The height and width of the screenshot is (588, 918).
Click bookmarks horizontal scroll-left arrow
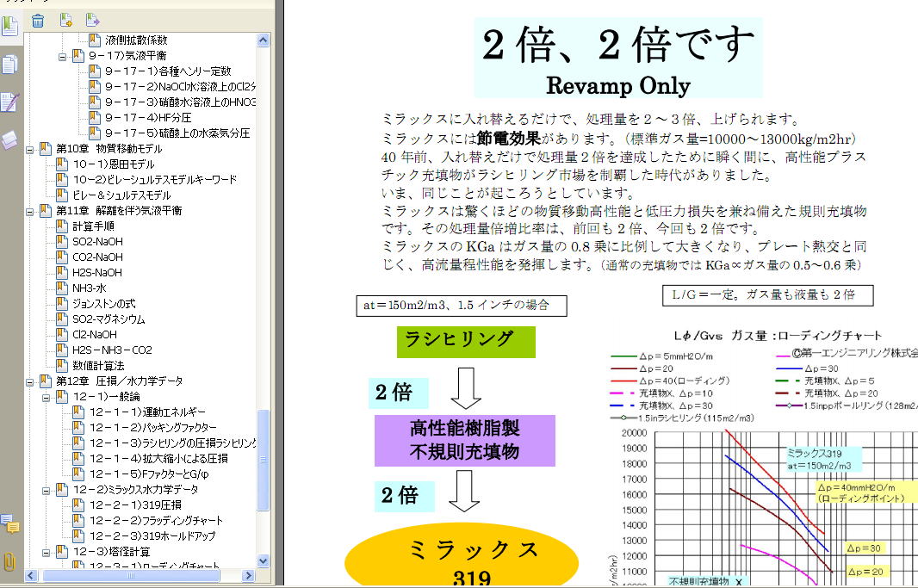32,576
